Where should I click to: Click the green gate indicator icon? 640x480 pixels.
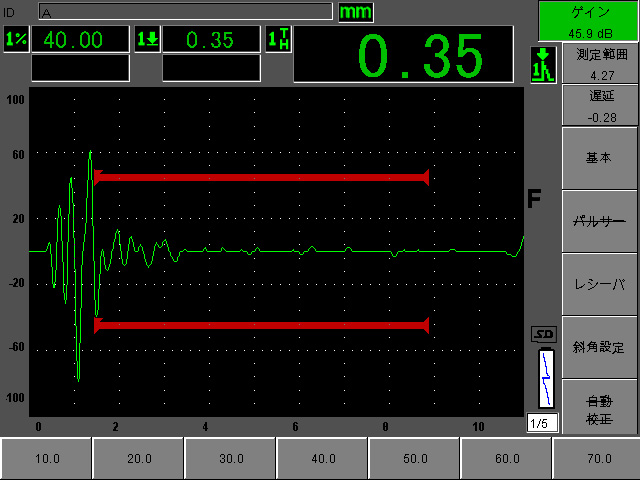pyautogui.click(x=543, y=65)
